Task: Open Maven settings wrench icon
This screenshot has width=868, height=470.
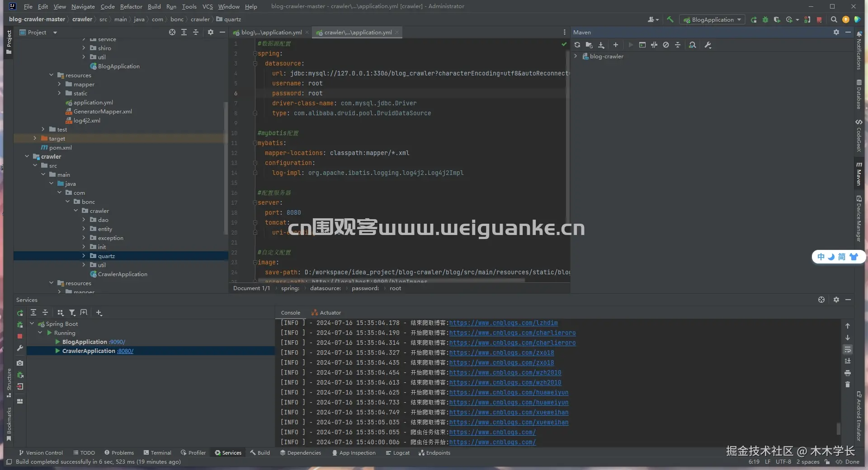Action: tap(708, 45)
